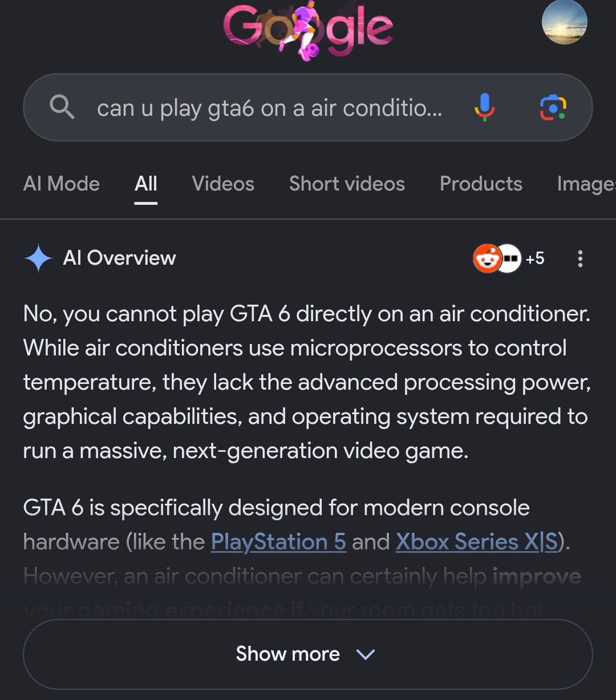Open the profile avatar account menu
The image size is (616, 700).
pos(564,22)
